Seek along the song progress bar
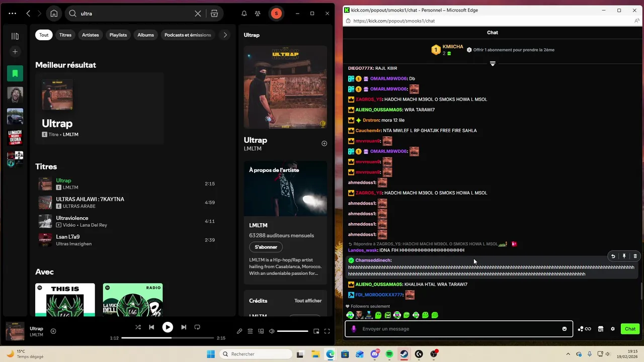 pyautogui.click(x=168, y=338)
